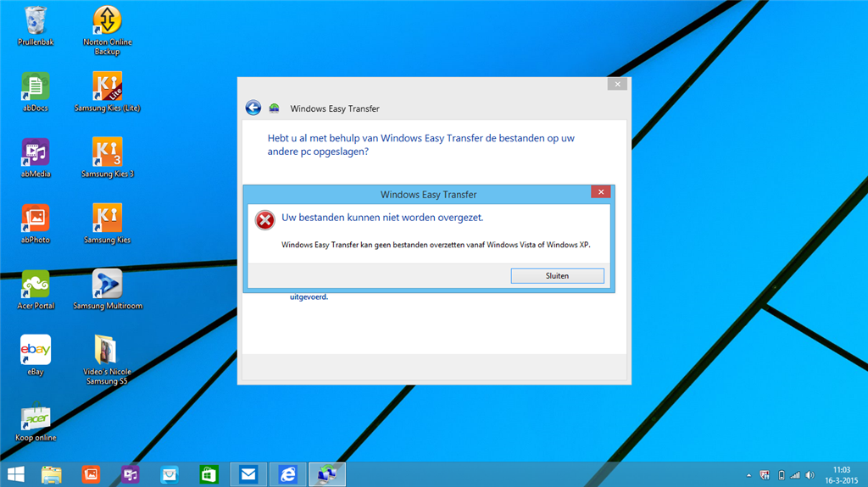The image size is (868, 487).
Task: Click error dialog title bar 'Windows Easy Transfer'
Action: pyautogui.click(x=428, y=195)
